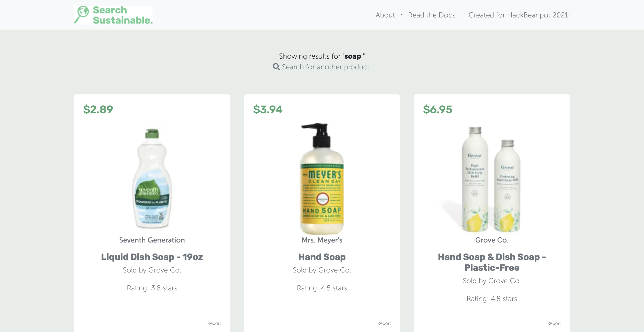This screenshot has width=644, height=332.
Task: Select the Seventh Generation dish soap image
Action: 152,178
